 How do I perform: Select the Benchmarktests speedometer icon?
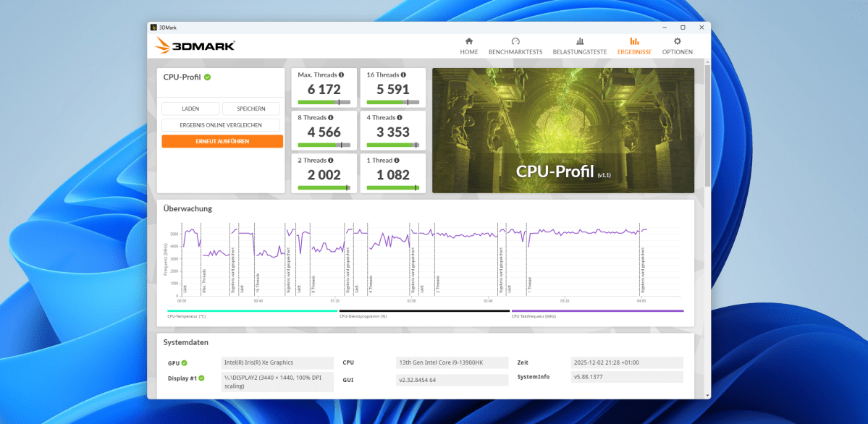(515, 42)
